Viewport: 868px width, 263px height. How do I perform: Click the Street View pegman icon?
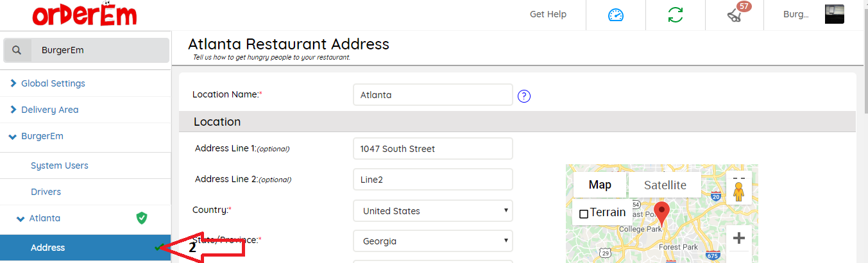[x=738, y=191]
